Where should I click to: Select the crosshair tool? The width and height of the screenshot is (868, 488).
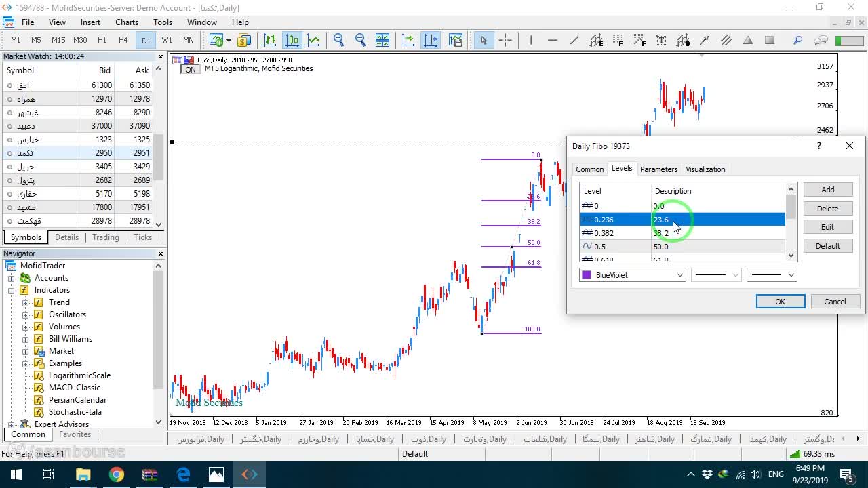[505, 40]
